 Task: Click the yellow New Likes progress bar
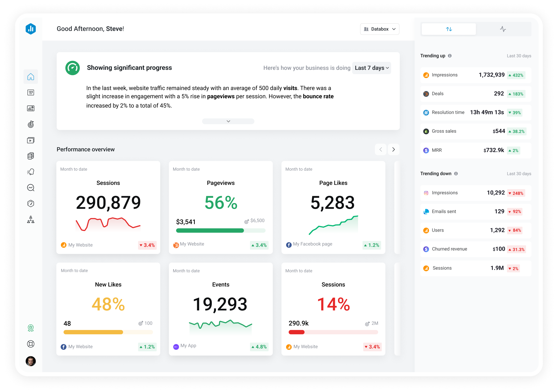tap(93, 332)
